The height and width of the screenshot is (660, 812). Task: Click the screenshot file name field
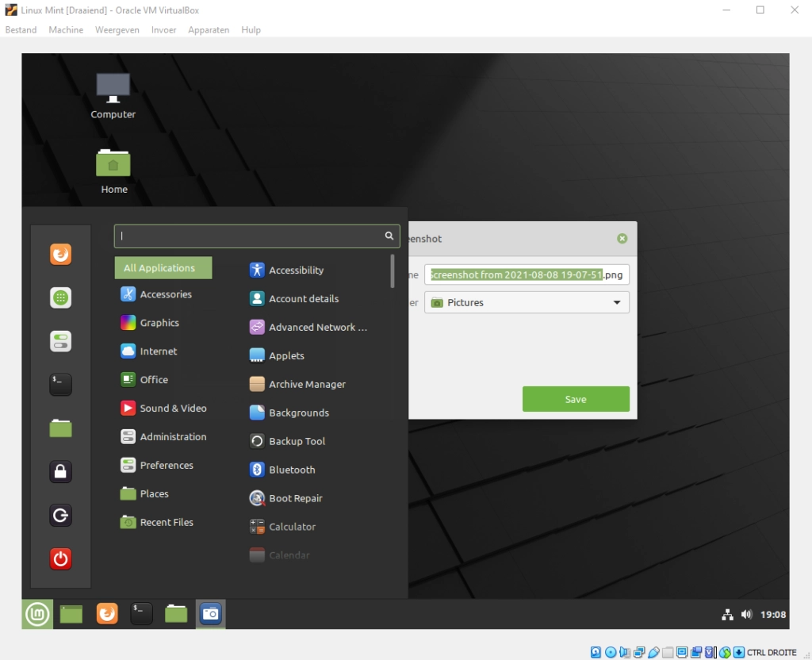point(527,275)
